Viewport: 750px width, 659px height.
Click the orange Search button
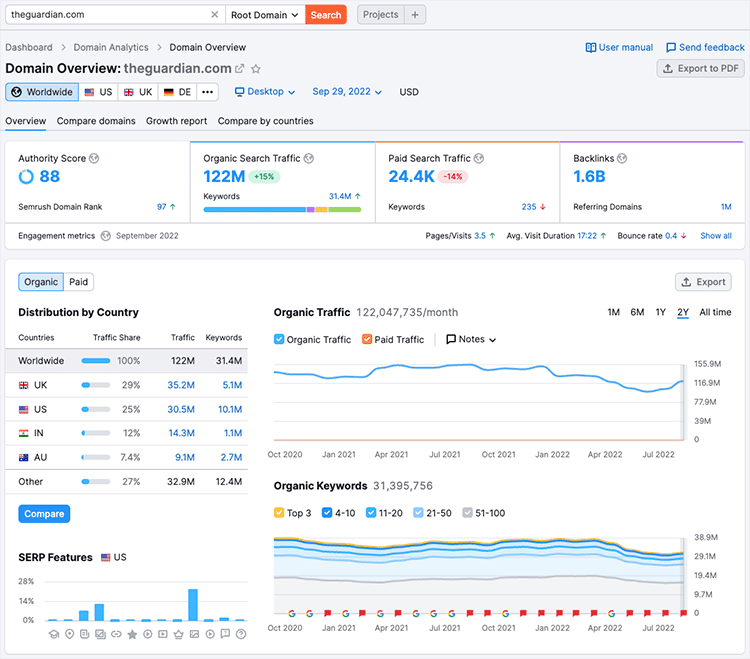[x=326, y=15]
